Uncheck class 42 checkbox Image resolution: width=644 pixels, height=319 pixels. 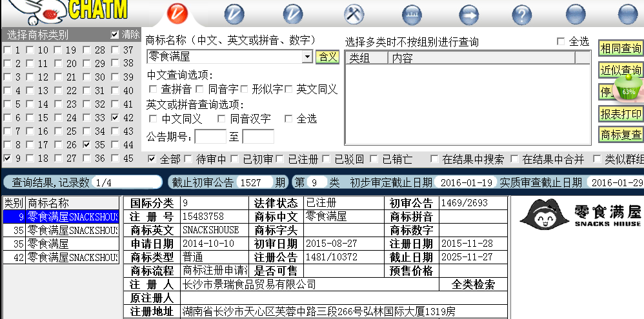click(x=115, y=117)
